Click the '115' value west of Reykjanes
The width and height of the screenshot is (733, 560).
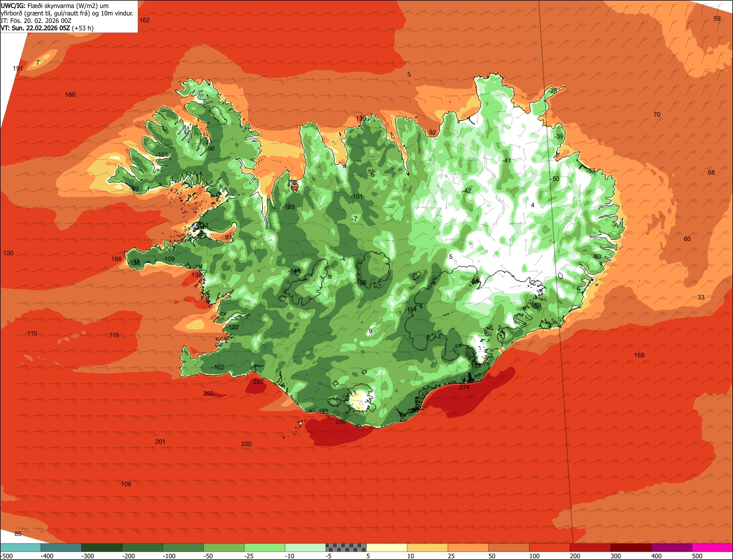[114, 335]
